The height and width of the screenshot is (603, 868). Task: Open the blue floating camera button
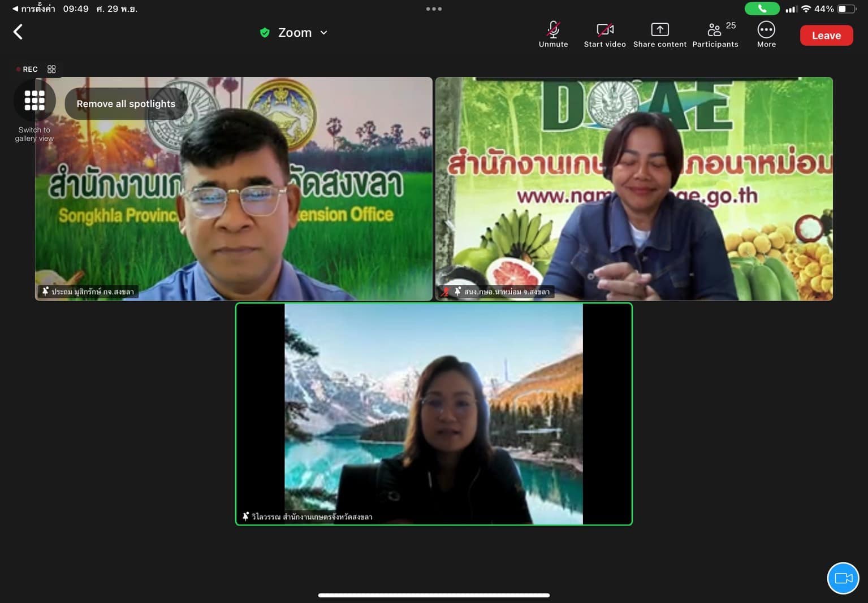pos(843,578)
